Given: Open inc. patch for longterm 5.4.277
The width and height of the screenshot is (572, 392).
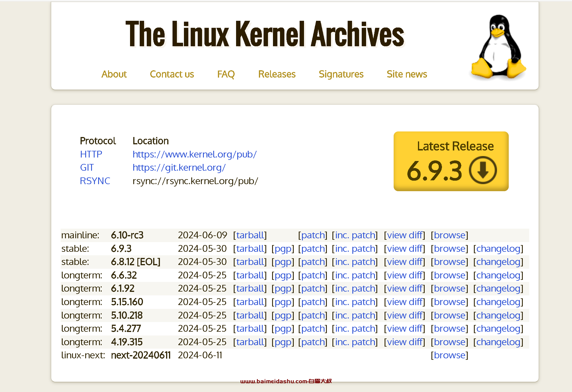Looking at the screenshot, I should coord(355,328).
